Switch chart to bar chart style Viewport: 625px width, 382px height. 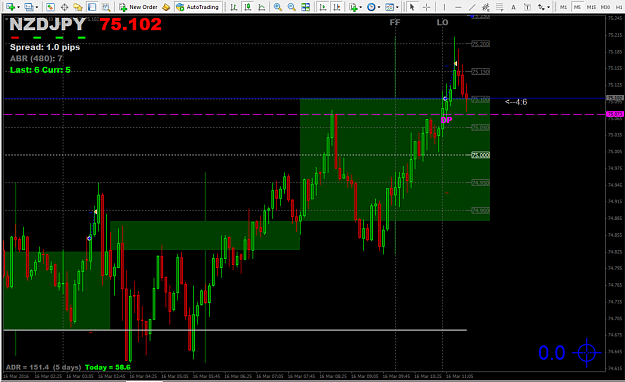234,7
